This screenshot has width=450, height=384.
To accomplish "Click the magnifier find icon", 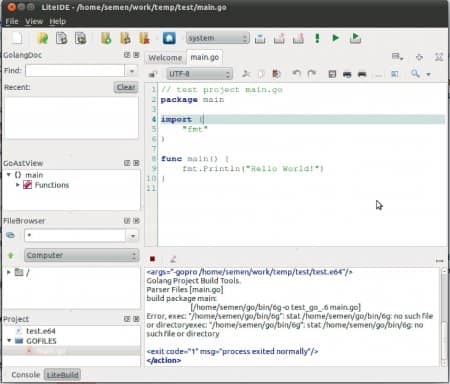I will click(415, 73).
